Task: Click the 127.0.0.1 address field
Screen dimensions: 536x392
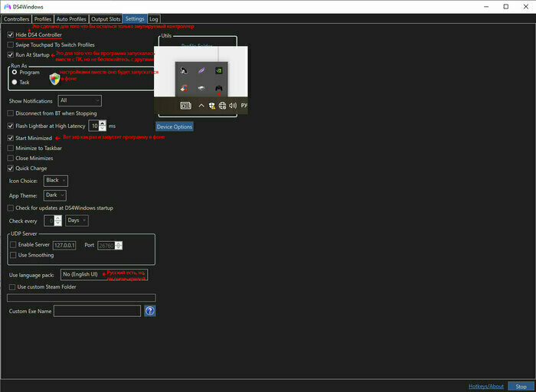Action: 64,246
